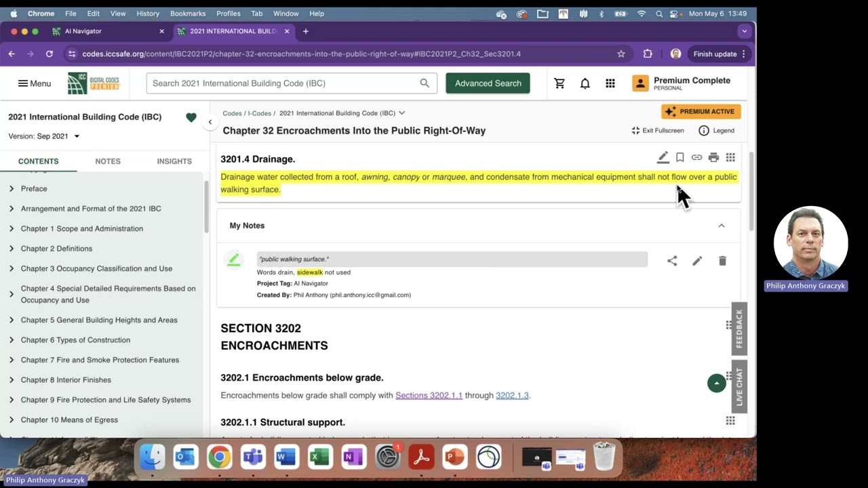Open the 2021 IBC breadcrumb dropdown

click(401, 113)
